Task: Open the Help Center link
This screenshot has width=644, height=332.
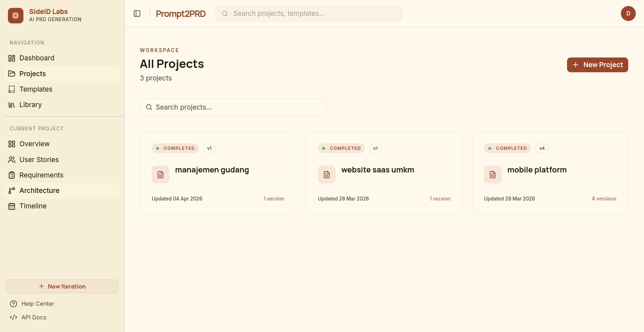Action: [x=38, y=304]
